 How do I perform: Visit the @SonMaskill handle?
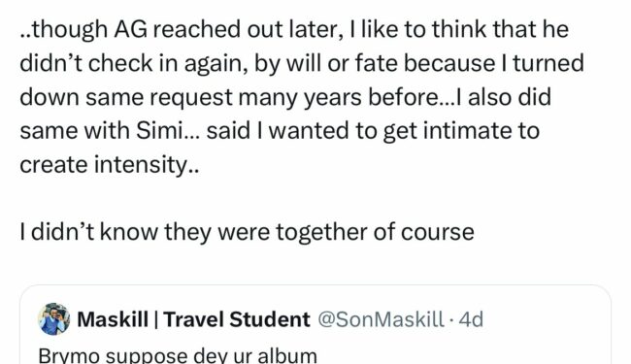(382, 319)
